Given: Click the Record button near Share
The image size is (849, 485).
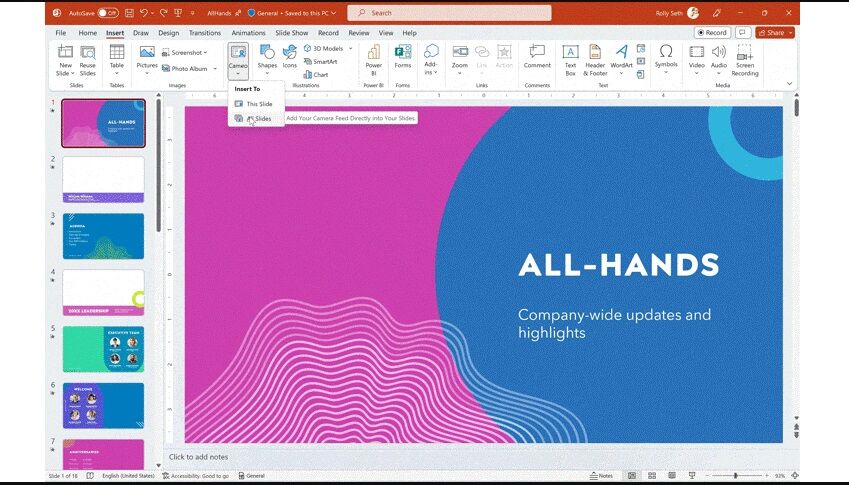Looking at the screenshot, I should (x=712, y=32).
